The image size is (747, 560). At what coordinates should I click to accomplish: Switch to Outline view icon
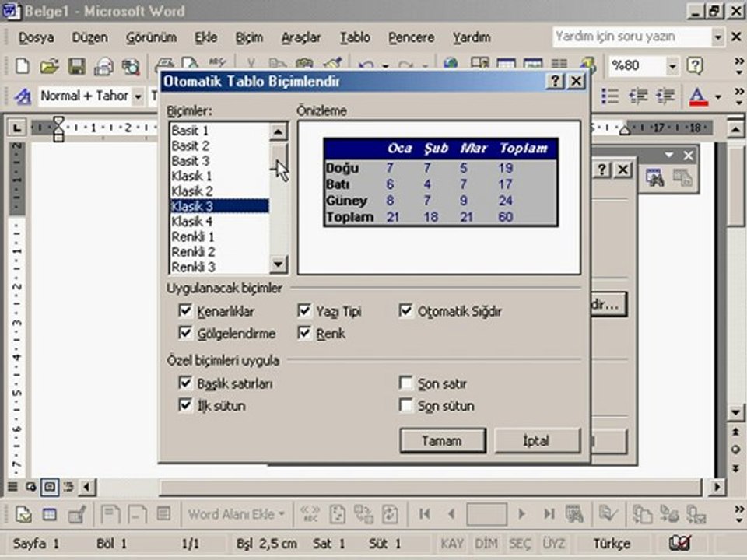pos(68,487)
